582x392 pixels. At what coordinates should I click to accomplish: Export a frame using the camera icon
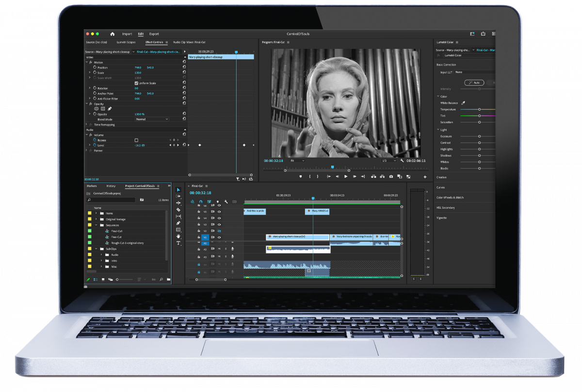coord(391,177)
